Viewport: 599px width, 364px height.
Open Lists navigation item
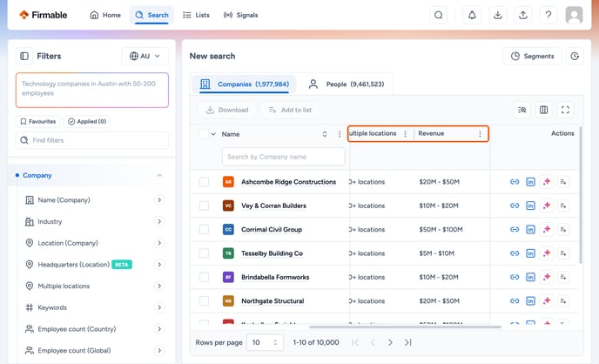click(x=196, y=15)
